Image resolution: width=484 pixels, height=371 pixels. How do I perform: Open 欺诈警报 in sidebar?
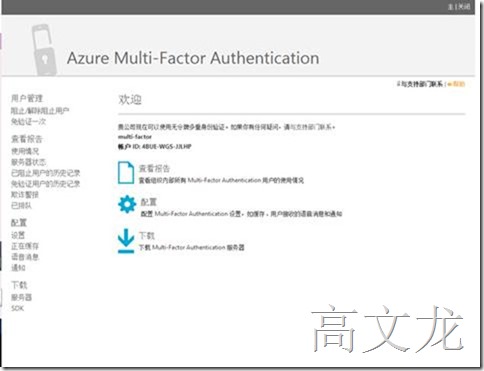click(25, 195)
